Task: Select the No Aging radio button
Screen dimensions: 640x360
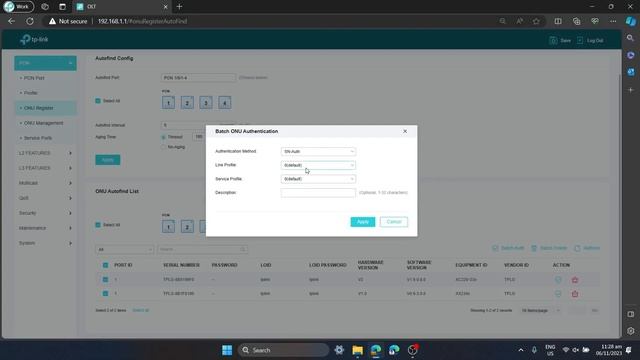Action: 164,147
